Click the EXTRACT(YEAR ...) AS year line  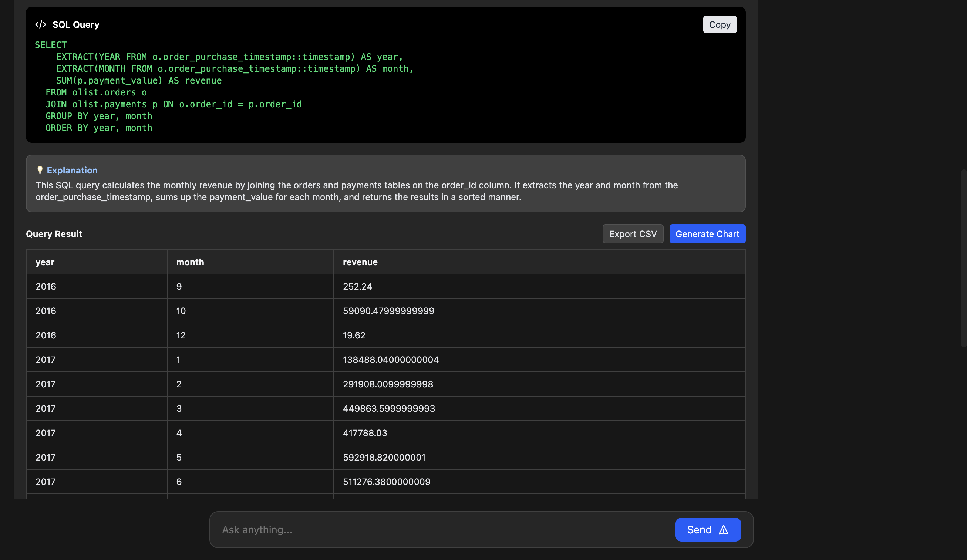click(x=229, y=57)
